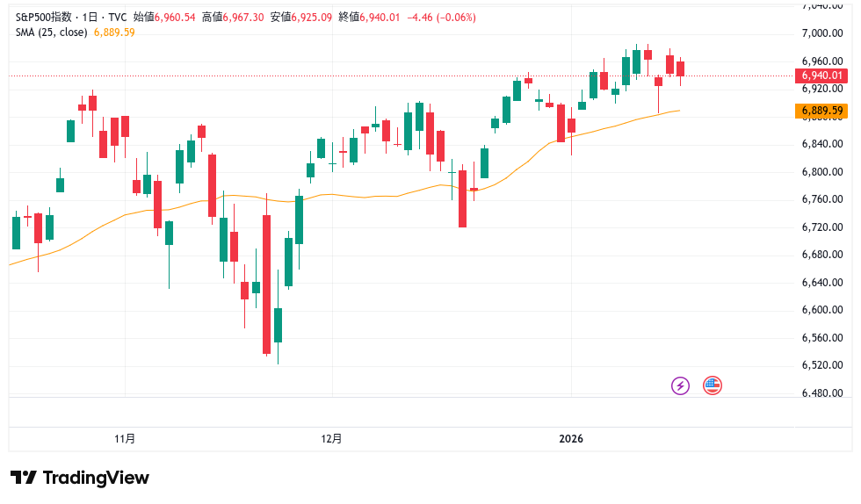861x504 pixels.
Task: Select the 2026 time axis label
Action: coord(571,438)
